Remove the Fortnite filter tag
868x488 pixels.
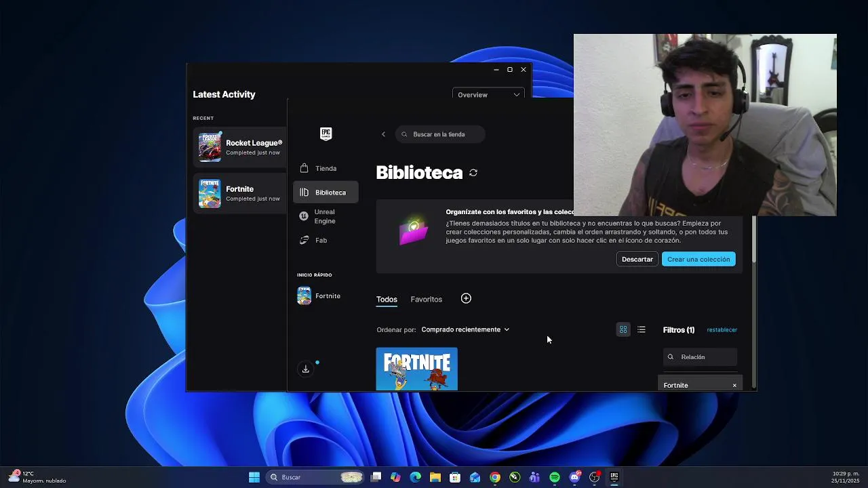[x=734, y=386]
